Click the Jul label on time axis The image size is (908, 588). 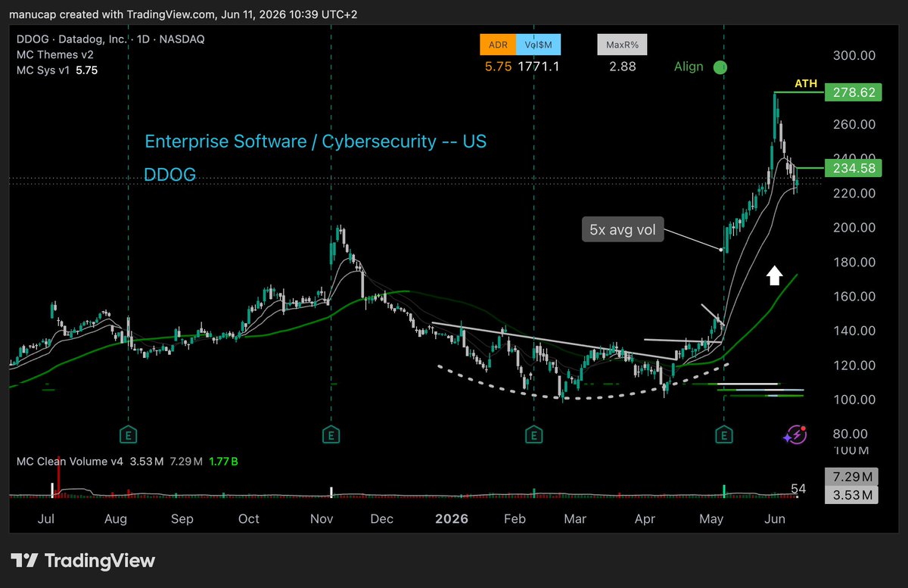(47, 519)
